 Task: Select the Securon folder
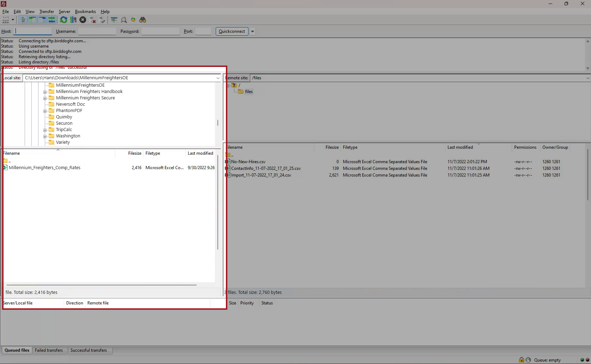64,123
